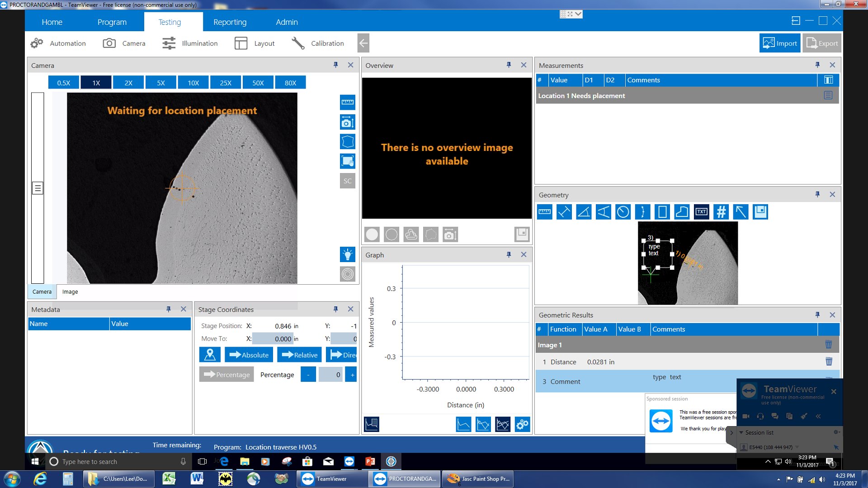
Task: Switch to the Reporting tab
Action: [x=230, y=22]
